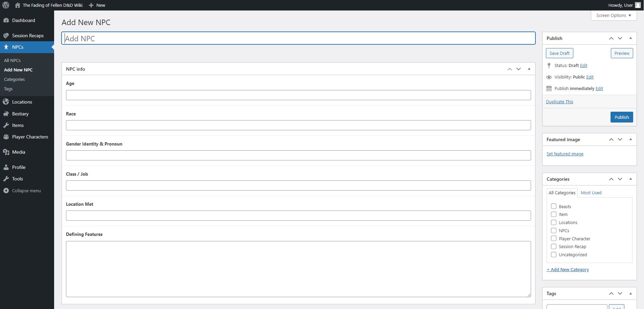This screenshot has height=309, width=644.
Task: Collapse the NPC info panel
Action: pos(529,69)
